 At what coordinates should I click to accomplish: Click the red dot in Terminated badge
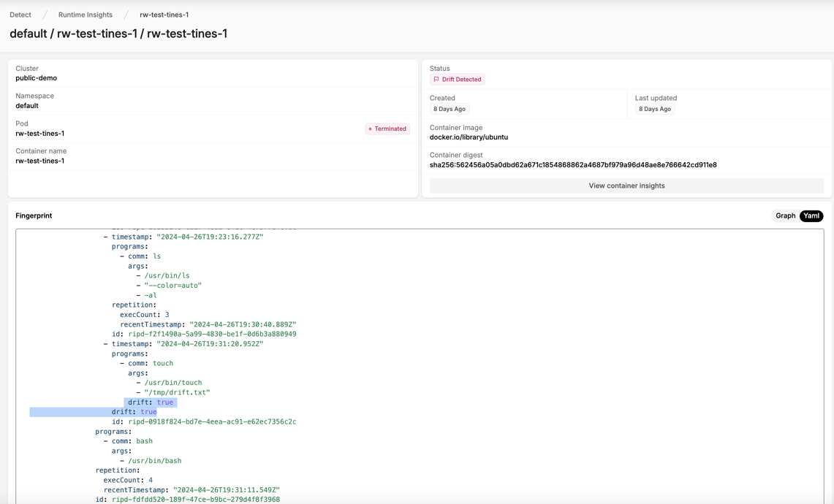[x=370, y=129]
